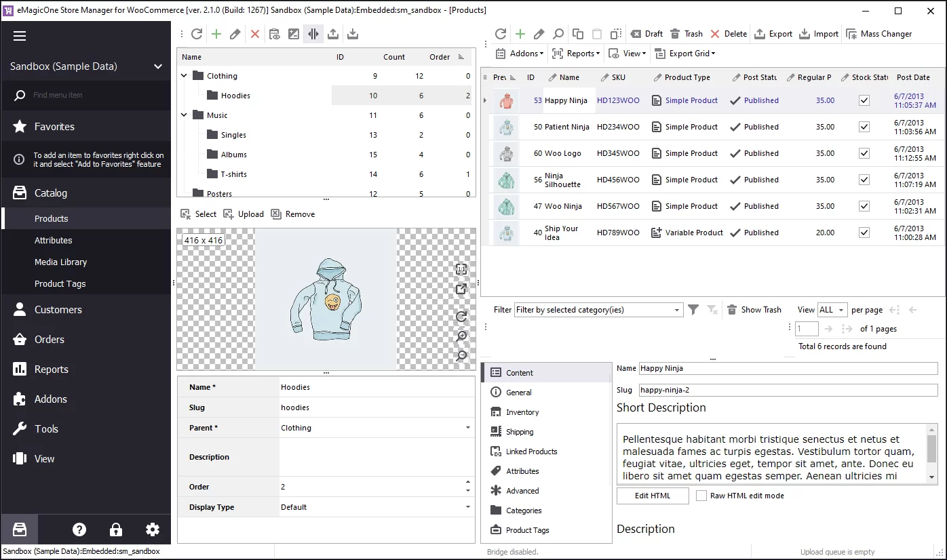Click the magnifier search icon in products toolbar

coord(558,34)
